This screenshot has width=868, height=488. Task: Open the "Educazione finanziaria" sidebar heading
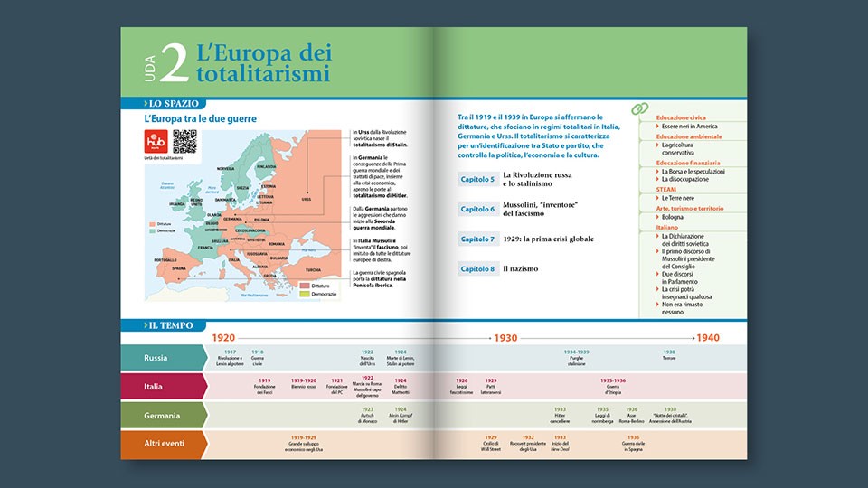(688, 164)
